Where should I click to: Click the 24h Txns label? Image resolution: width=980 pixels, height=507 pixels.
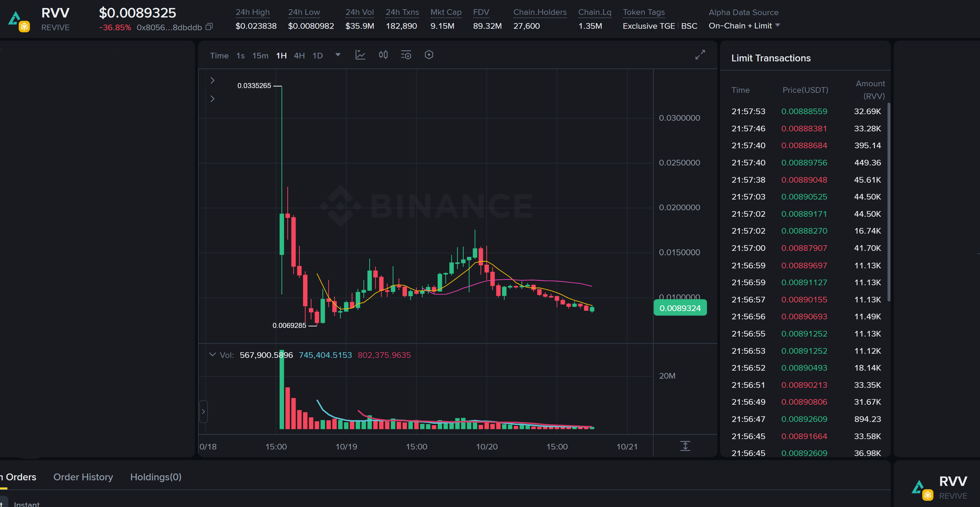[402, 12]
